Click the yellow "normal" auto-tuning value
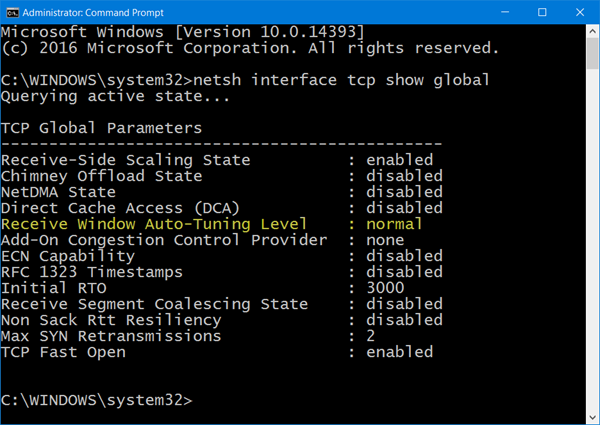 pos(394,224)
